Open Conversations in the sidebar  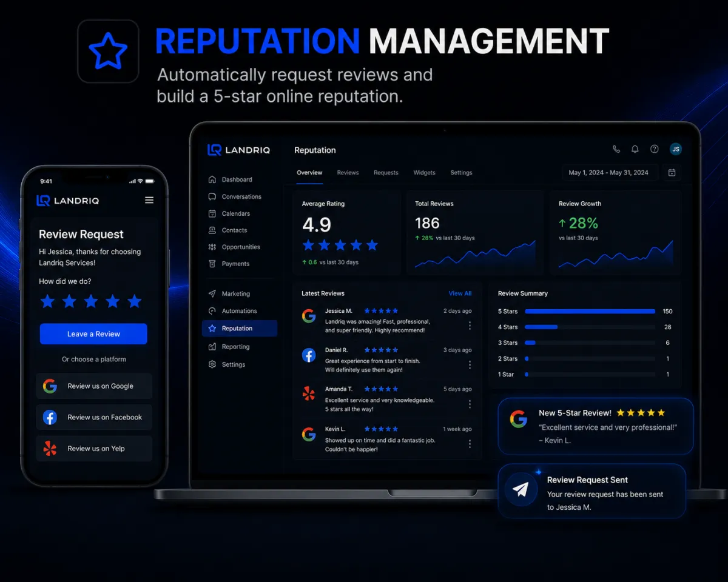[235, 196]
